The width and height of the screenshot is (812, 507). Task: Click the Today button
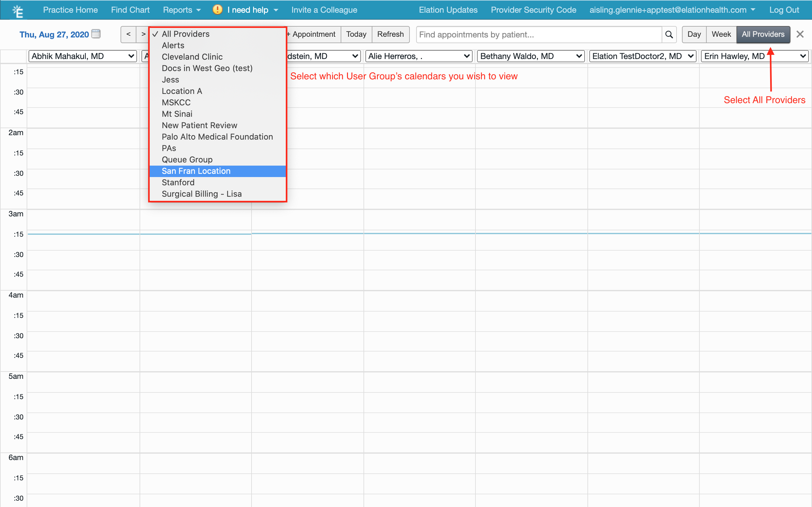coord(356,34)
